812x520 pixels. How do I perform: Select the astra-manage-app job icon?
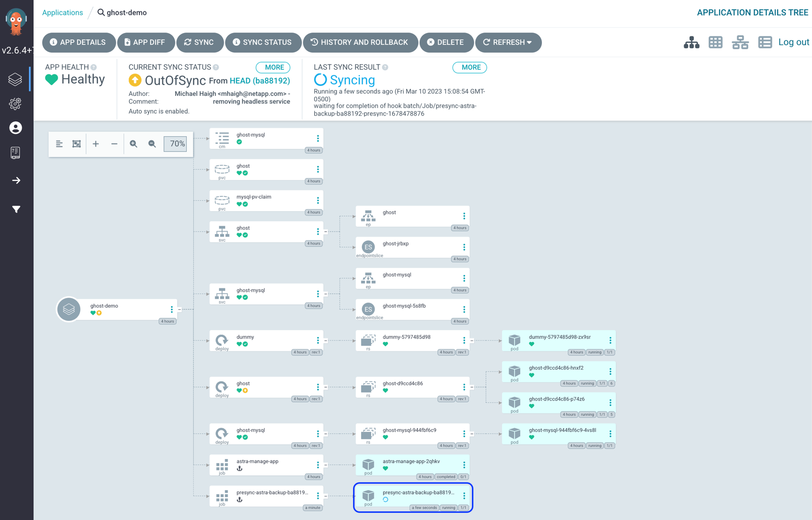point(222,464)
